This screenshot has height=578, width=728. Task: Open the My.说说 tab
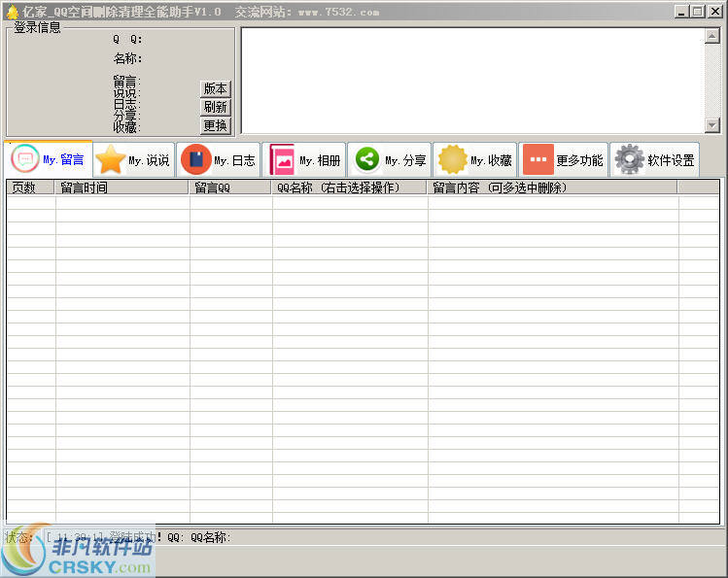tap(134, 159)
